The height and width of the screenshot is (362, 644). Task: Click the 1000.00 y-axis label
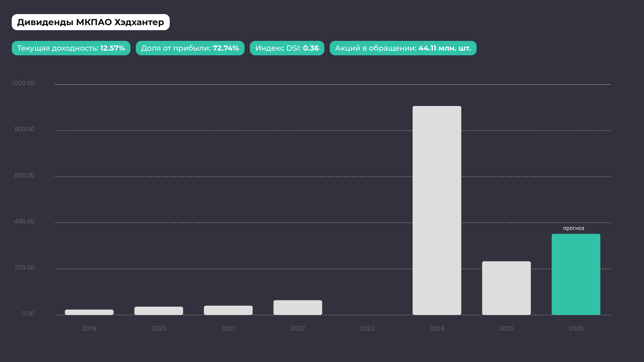tap(23, 83)
